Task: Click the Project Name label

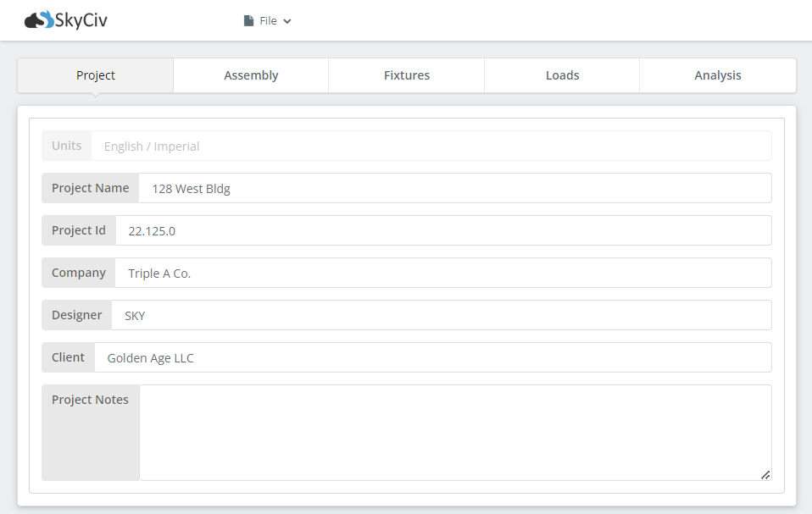Action: click(x=91, y=188)
